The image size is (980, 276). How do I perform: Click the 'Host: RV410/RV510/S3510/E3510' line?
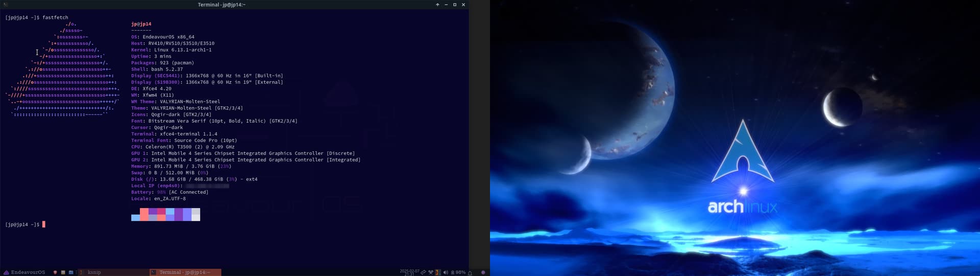point(173,43)
